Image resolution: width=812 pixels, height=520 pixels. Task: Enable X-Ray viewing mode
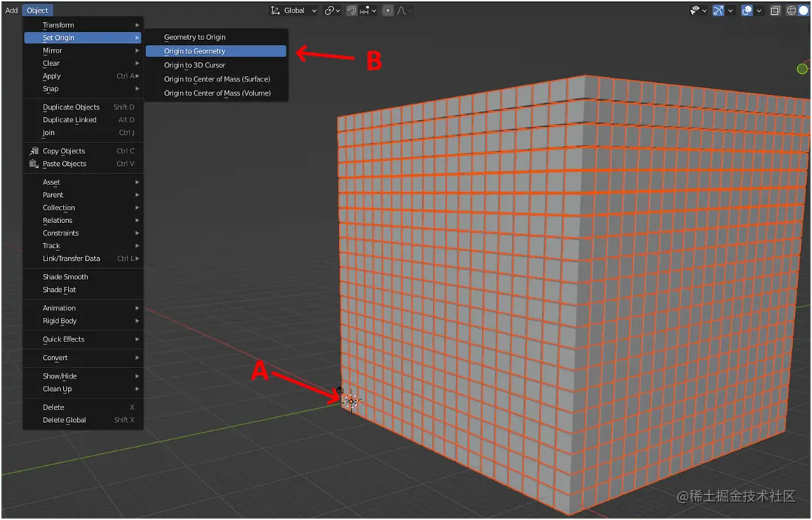tap(776, 10)
